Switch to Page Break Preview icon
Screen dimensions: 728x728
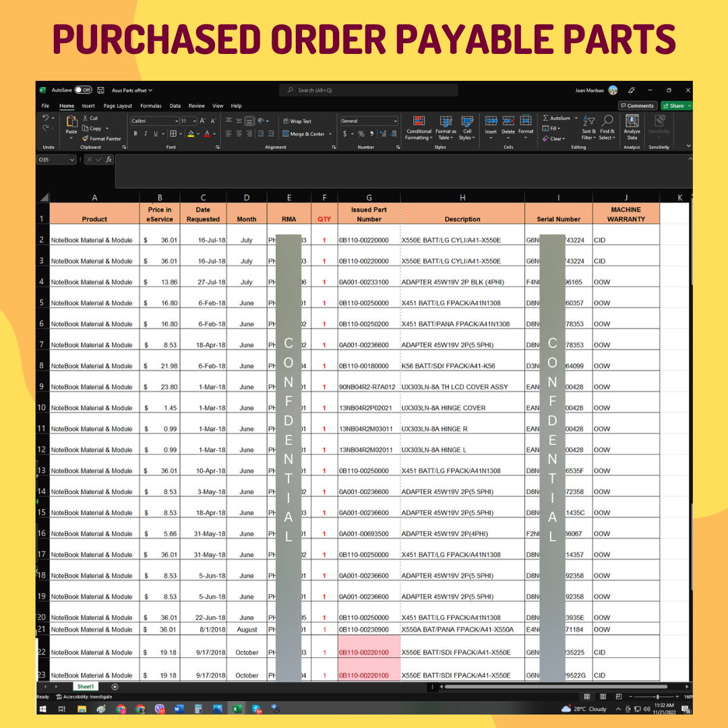point(618,696)
